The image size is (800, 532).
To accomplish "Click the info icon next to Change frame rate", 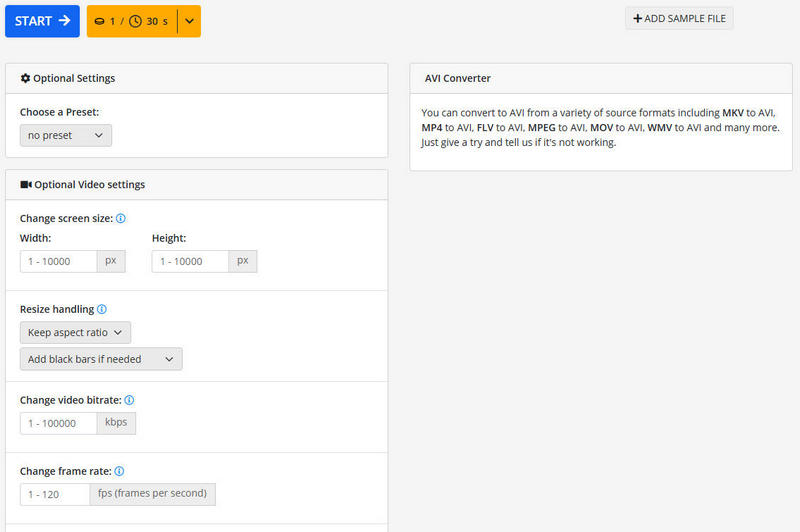I will click(x=119, y=471).
